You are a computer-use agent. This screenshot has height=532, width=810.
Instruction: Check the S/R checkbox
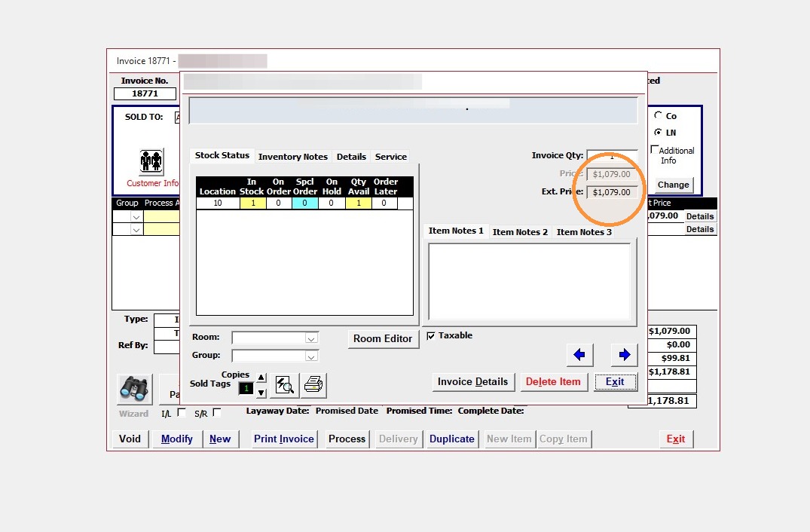click(217, 412)
